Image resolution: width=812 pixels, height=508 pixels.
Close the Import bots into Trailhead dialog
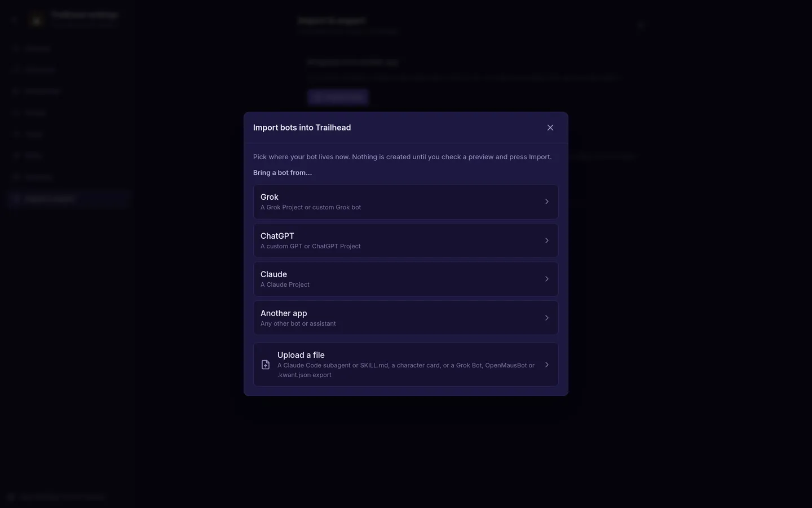[550, 128]
